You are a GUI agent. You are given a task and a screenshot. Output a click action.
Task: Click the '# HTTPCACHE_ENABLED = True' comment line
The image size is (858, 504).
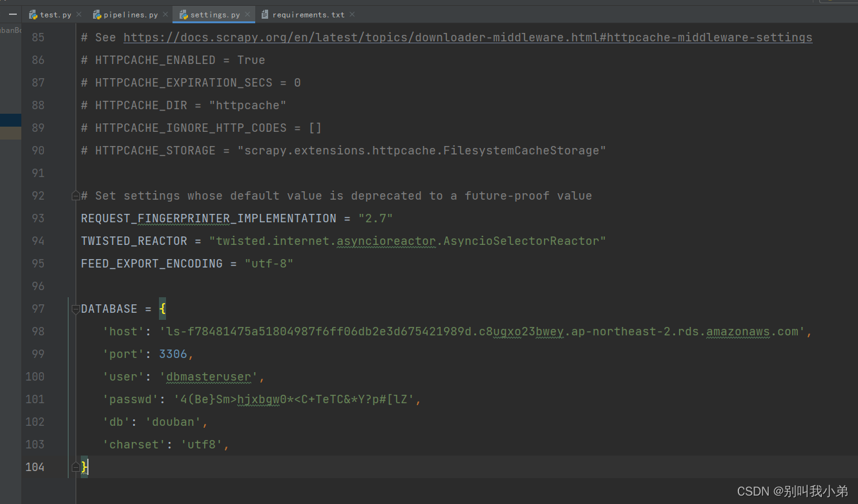tap(173, 60)
